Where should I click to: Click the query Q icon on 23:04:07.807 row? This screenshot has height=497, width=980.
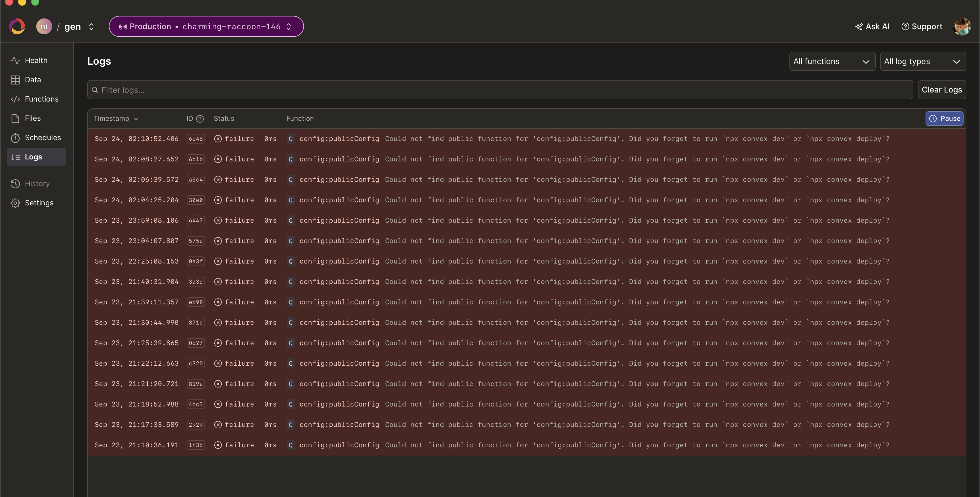pos(291,241)
